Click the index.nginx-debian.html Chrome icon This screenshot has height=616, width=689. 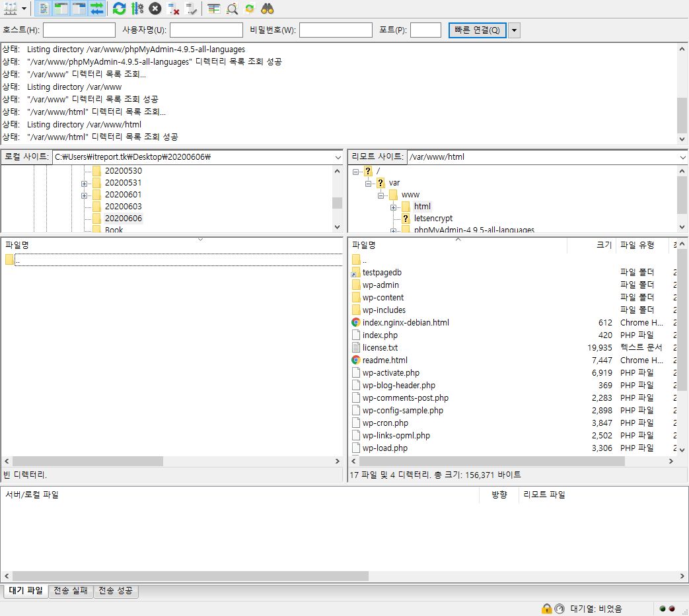(x=356, y=323)
